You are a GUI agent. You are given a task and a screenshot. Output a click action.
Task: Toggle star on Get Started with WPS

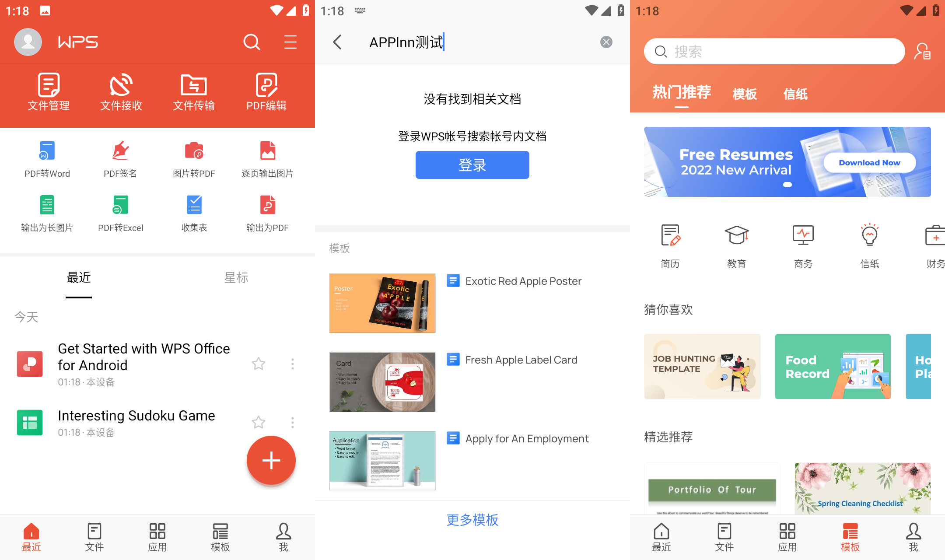point(259,363)
